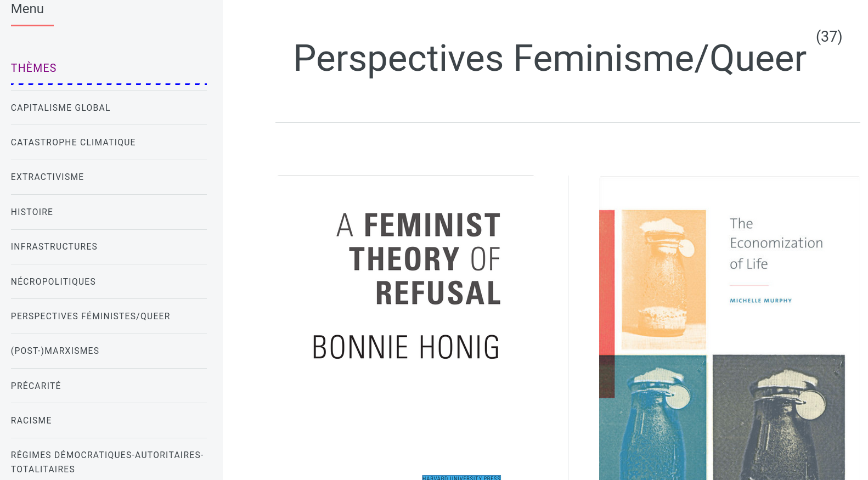Click the Perspectives Feminisme/Queer page title
This screenshot has width=868, height=480.
tap(550, 58)
